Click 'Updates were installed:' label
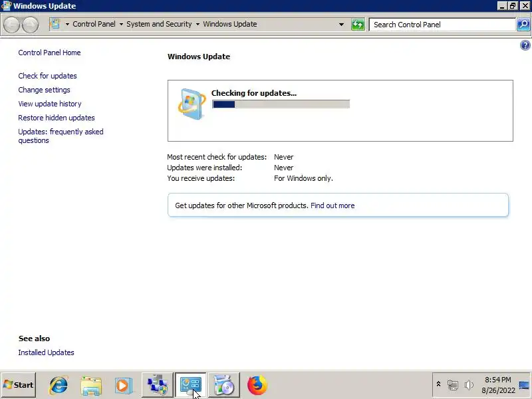The width and height of the screenshot is (532, 399). point(205,168)
